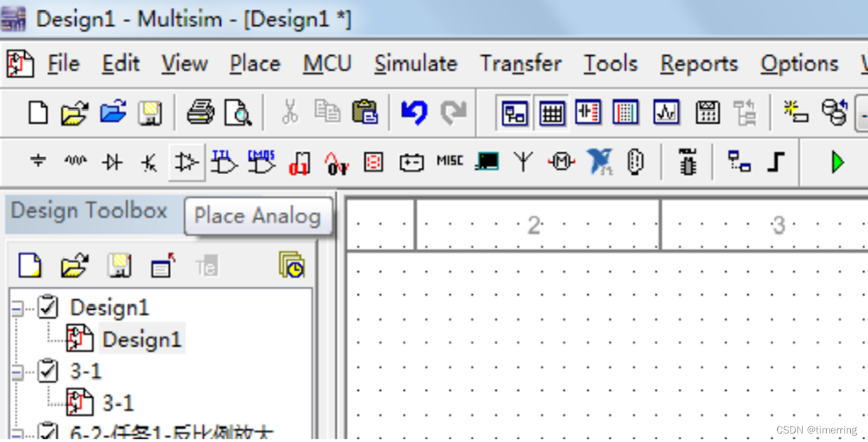868x442 pixels.
Task: Toggle Design Toolbox view icon
Action: [514, 112]
